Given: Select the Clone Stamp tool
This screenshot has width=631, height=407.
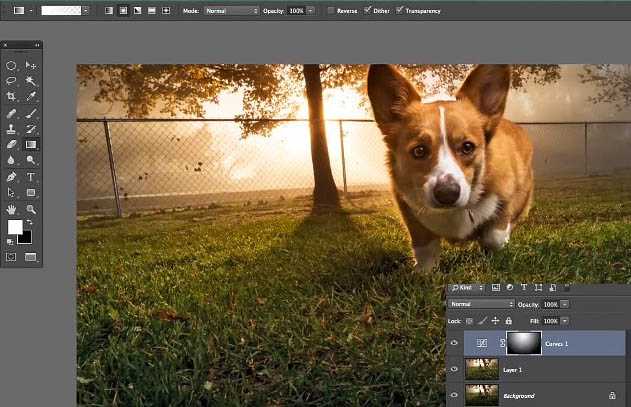Looking at the screenshot, I should [11, 129].
